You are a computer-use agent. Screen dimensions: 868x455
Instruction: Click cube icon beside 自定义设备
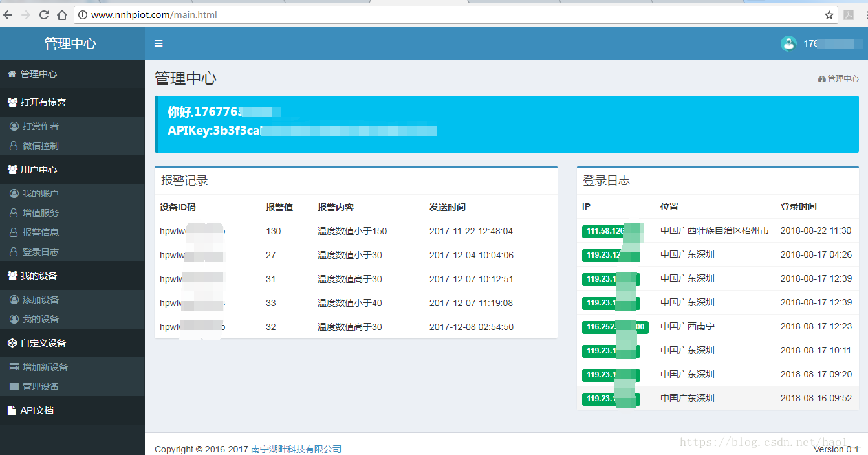pyautogui.click(x=12, y=343)
